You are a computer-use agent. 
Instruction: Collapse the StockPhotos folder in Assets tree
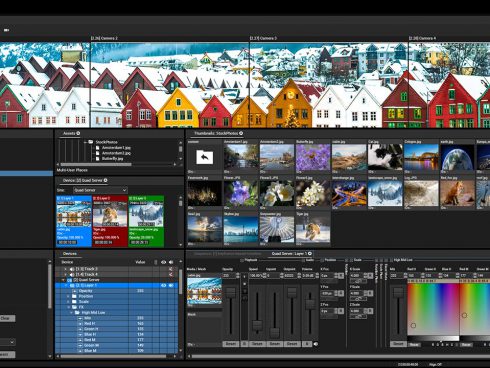[85, 142]
